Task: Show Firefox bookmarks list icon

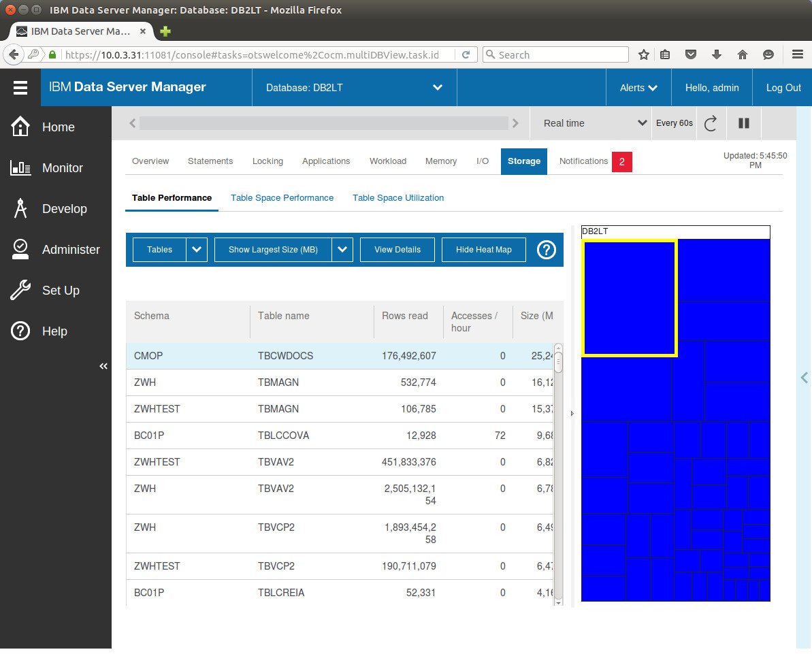Action: click(x=665, y=54)
